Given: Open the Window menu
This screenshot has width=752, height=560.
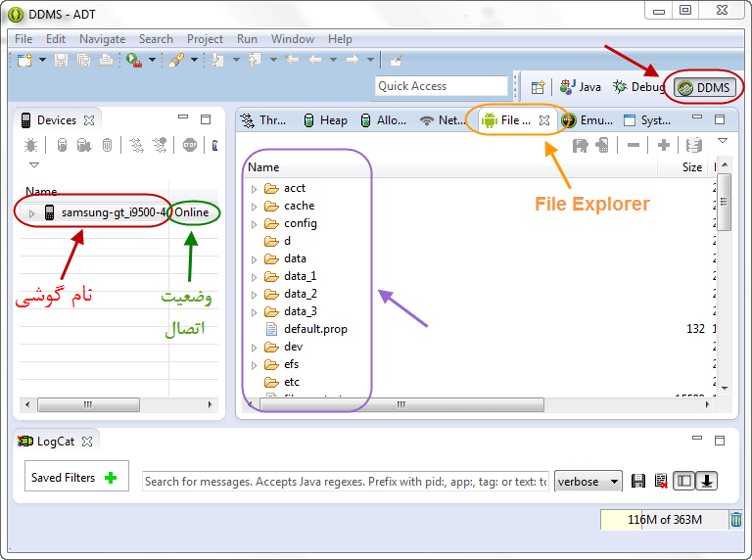Looking at the screenshot, I should click(293, 39).
